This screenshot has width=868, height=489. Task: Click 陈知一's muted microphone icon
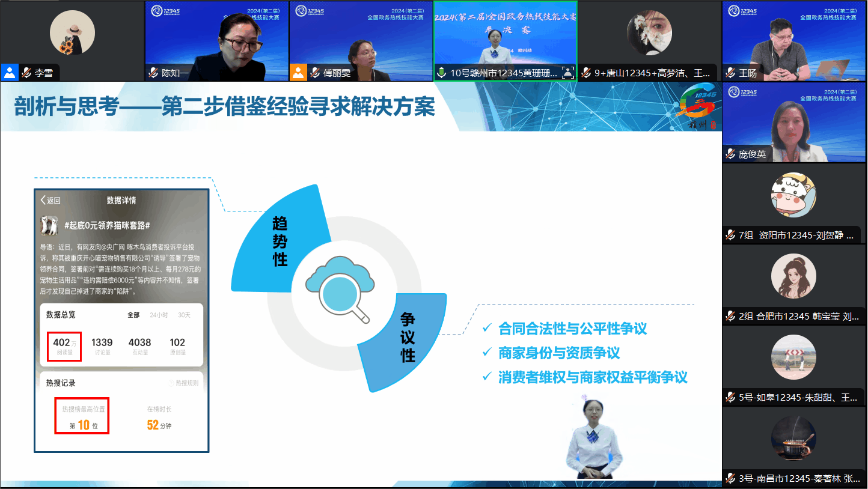click(153, 73)
